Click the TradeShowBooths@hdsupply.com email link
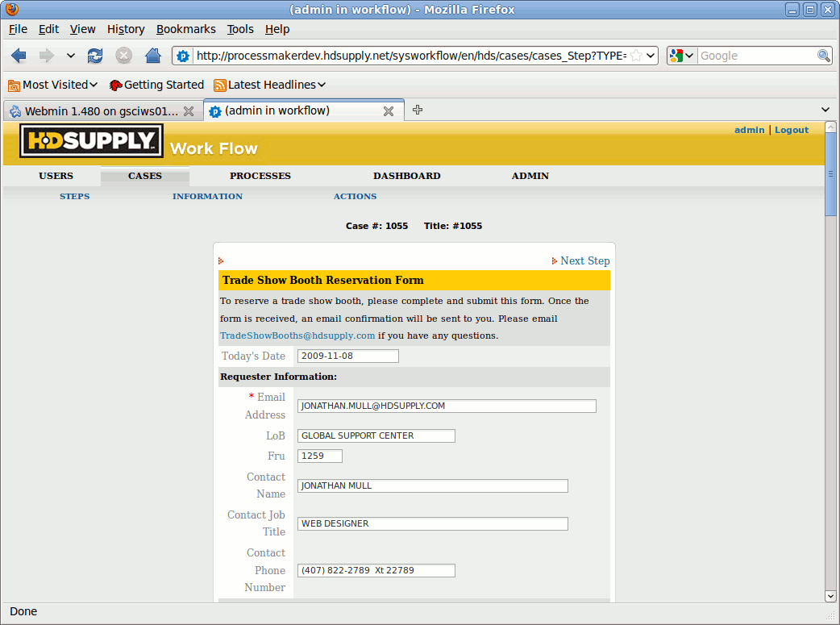 click(x=297, y=335)
